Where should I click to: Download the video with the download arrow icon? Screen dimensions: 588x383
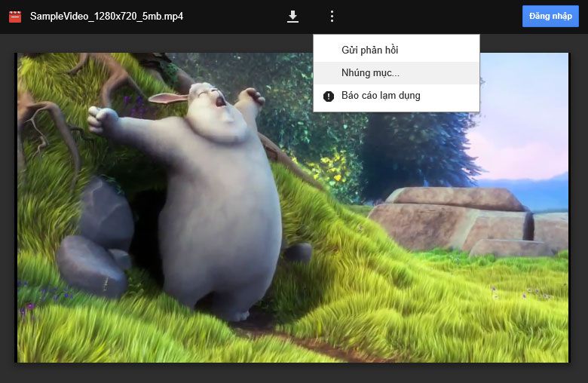click(292, 16)
